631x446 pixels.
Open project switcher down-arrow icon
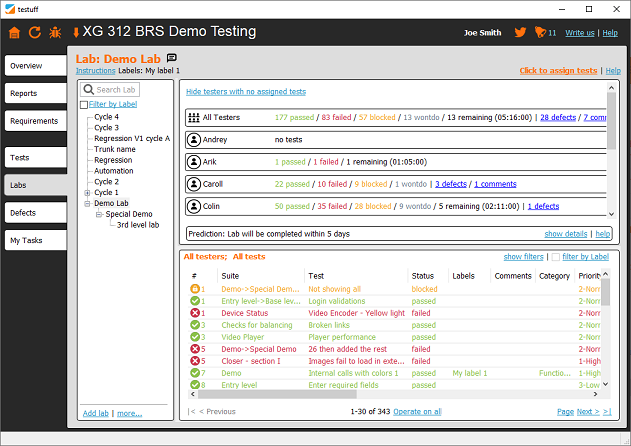coord(76,33)
